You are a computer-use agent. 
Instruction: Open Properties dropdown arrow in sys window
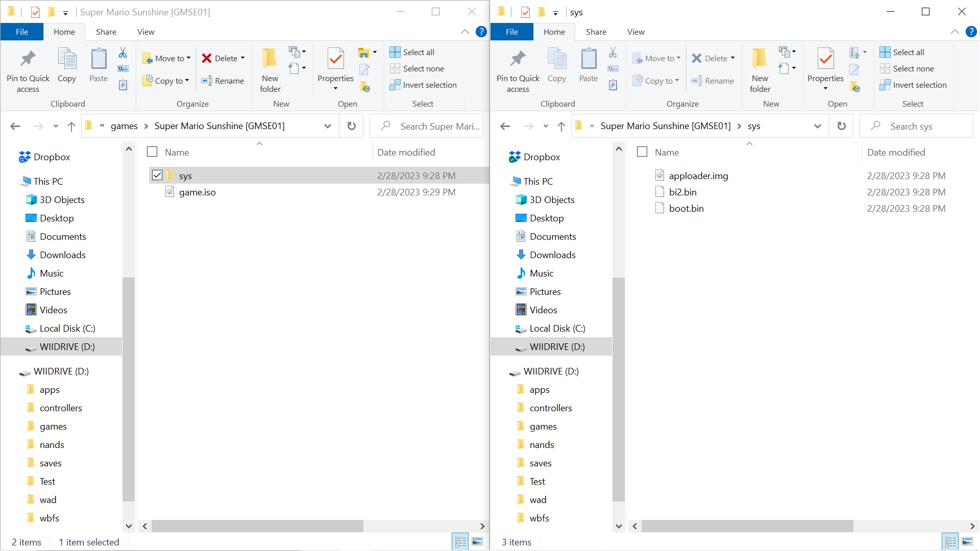tap(825, 88)
